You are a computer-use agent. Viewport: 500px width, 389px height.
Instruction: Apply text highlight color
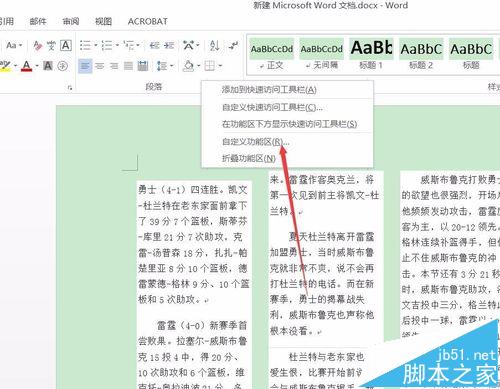click(5, 66)
